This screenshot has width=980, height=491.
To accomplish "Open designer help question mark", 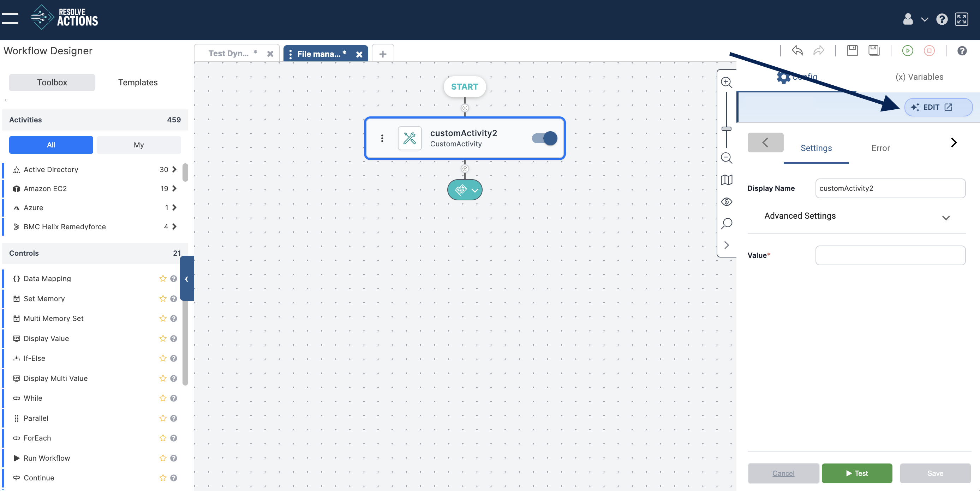I will click(x=962, y=50).
